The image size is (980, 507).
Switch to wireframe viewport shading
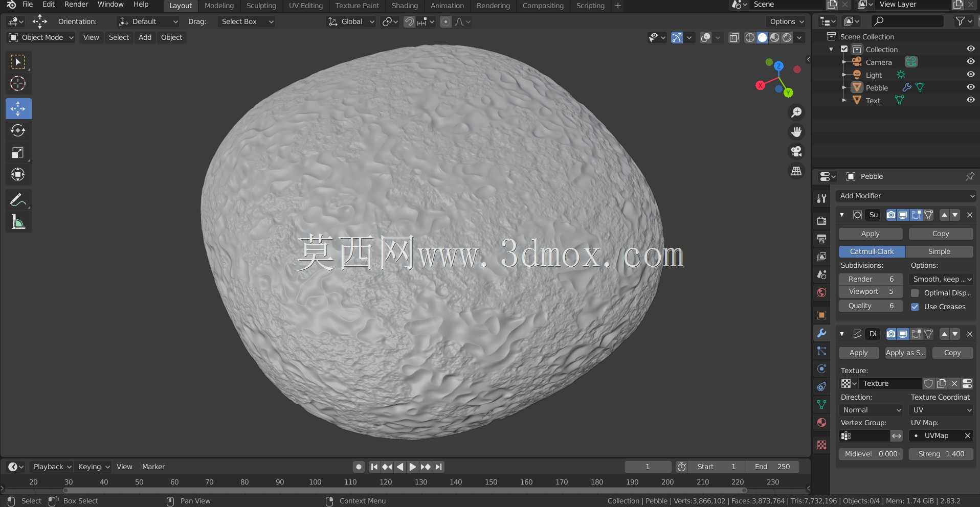click(750, 37)
